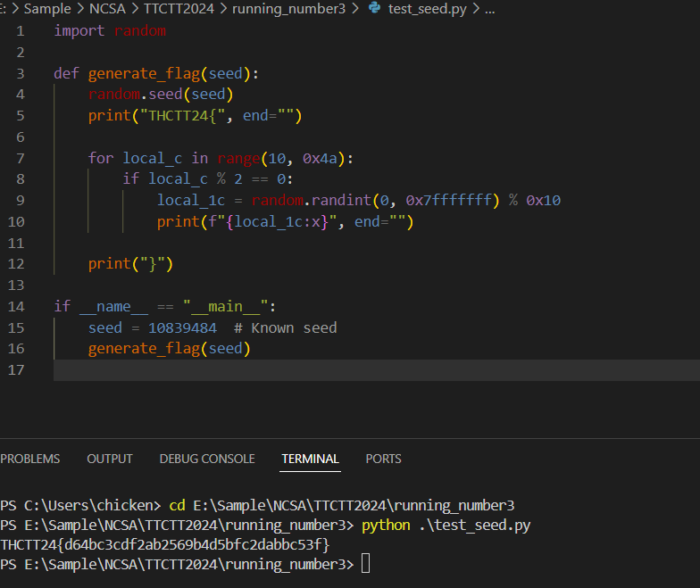Click 'PS C:\Users\chicken>' prompt in terminal
This screenshot has height=588, width=700.
pos(80,505)
